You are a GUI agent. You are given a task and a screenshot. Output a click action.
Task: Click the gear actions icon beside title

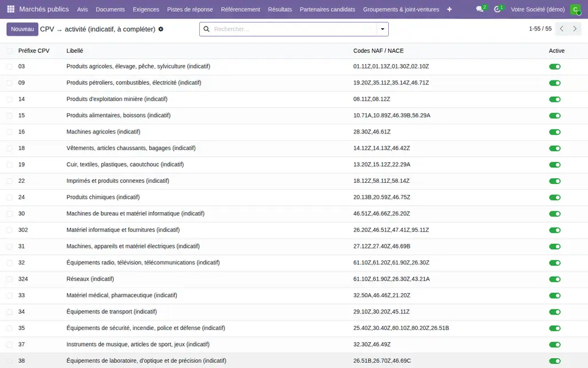pyautogui.click(x=161, y=29)
